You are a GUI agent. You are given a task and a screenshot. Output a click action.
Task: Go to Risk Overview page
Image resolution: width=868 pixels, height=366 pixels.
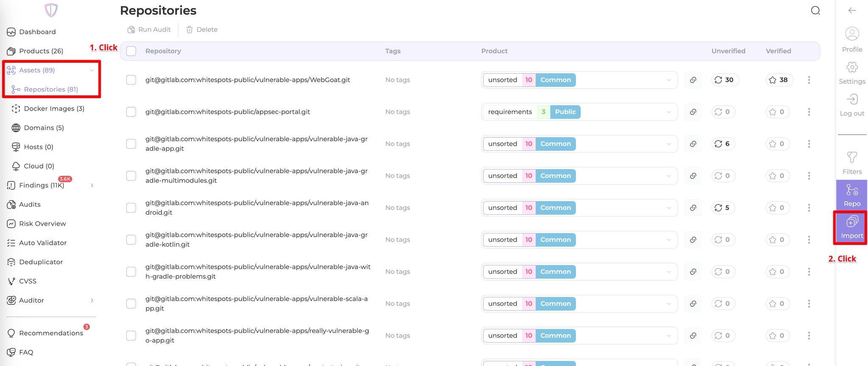pos(42,224)
